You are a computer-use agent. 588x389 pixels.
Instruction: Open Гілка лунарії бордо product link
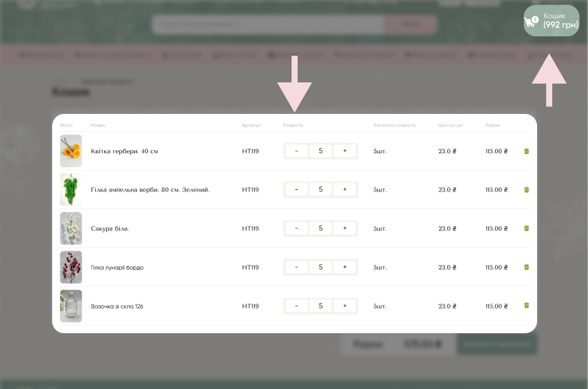[117, 267]
